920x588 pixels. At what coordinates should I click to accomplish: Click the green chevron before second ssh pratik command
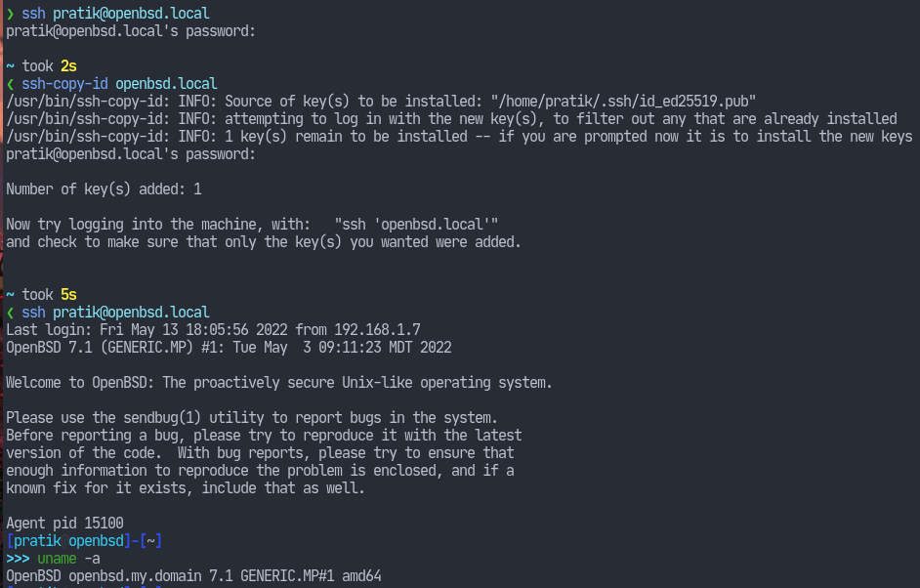point(10,313)
